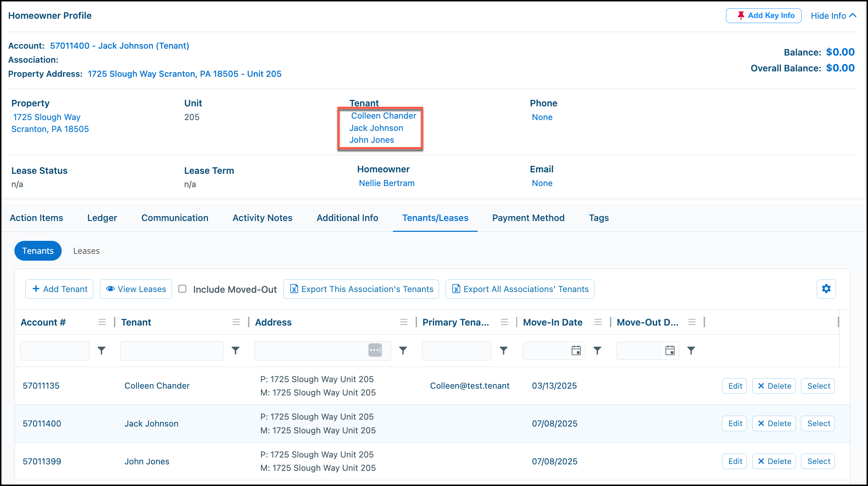Open the Move-Out Date calendar picker icon
Viewport: 868px width, 486px height.
coord(670,350)
